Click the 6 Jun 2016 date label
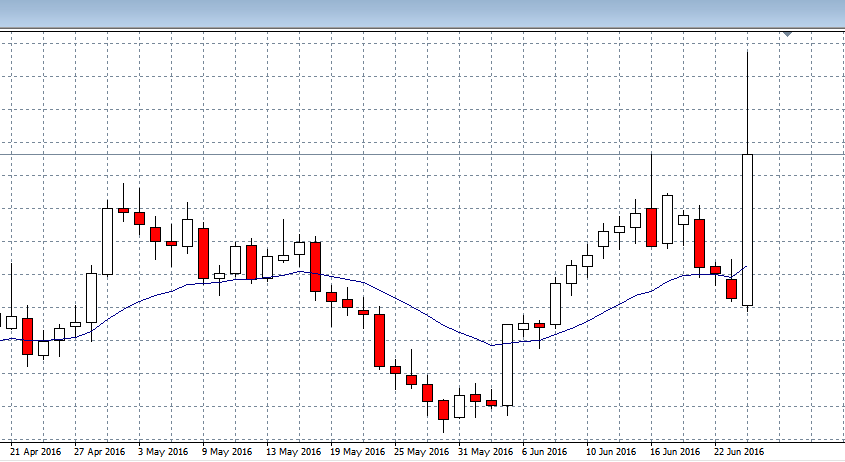Screen dimensions: 845x462 pos(546,452)
